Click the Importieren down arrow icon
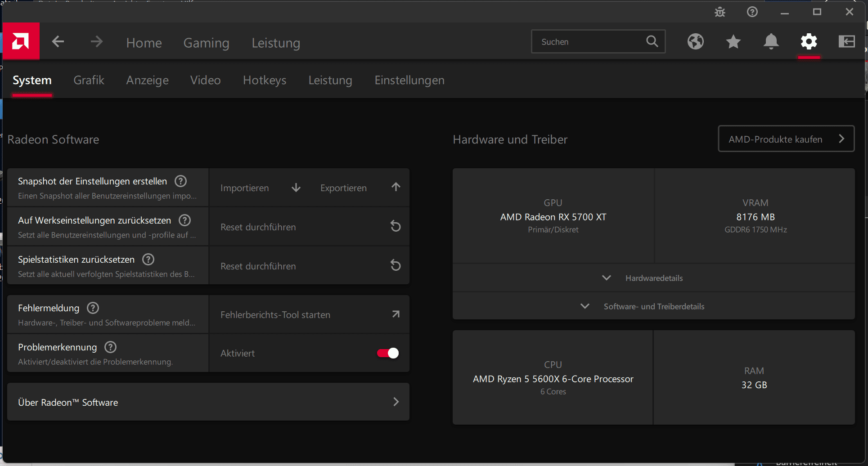The width and height of the screenshot is (868, 466). [296, 188]
